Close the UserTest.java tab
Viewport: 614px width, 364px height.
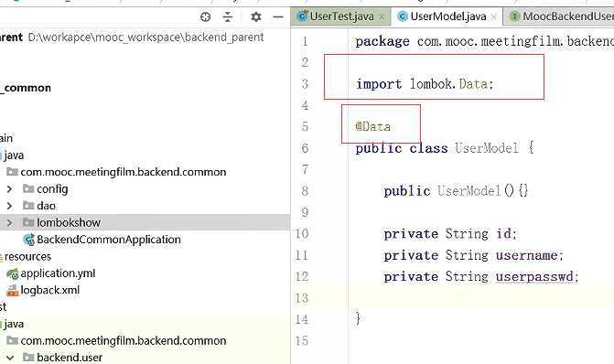coord(382,16)
